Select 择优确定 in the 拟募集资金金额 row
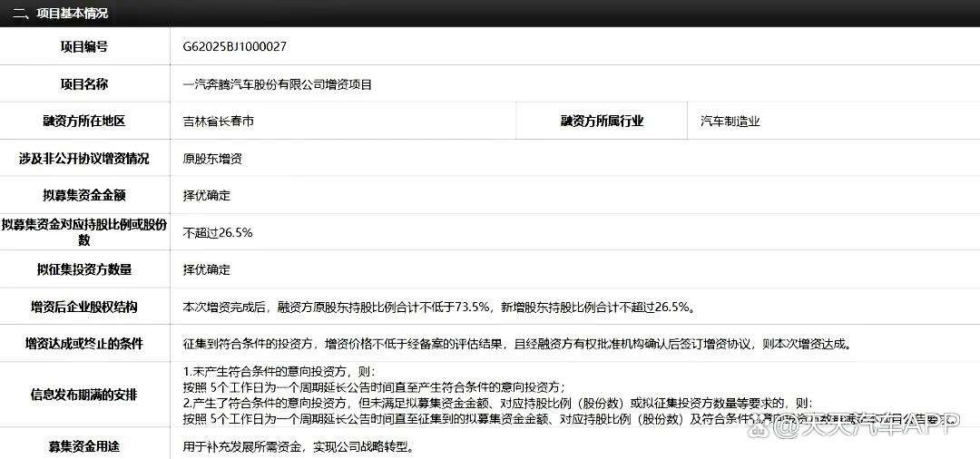Image resolution: width=980 pixels, height=459 pixels. pos(206,195)
